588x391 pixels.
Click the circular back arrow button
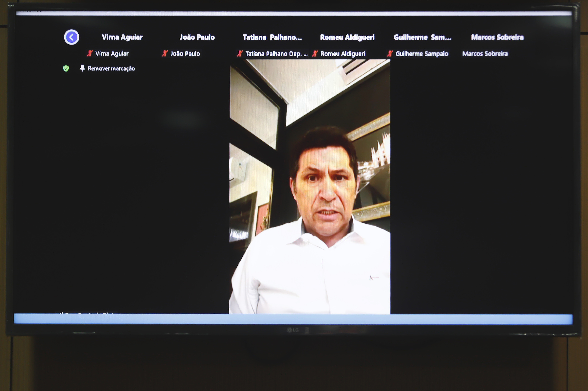(72, 37)
